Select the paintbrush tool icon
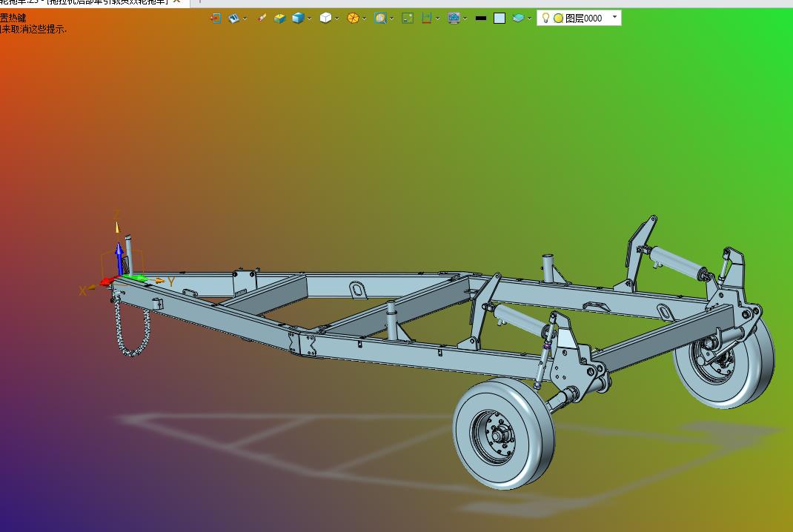 pos(262,19)
